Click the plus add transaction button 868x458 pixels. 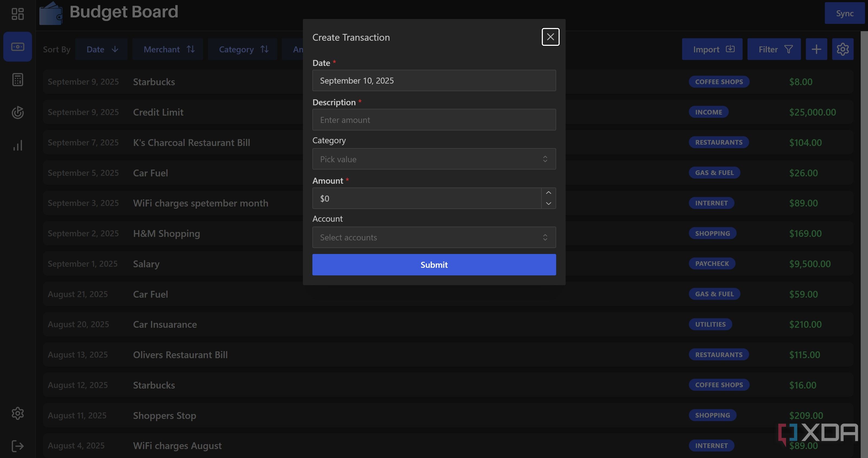coord(816,49)
